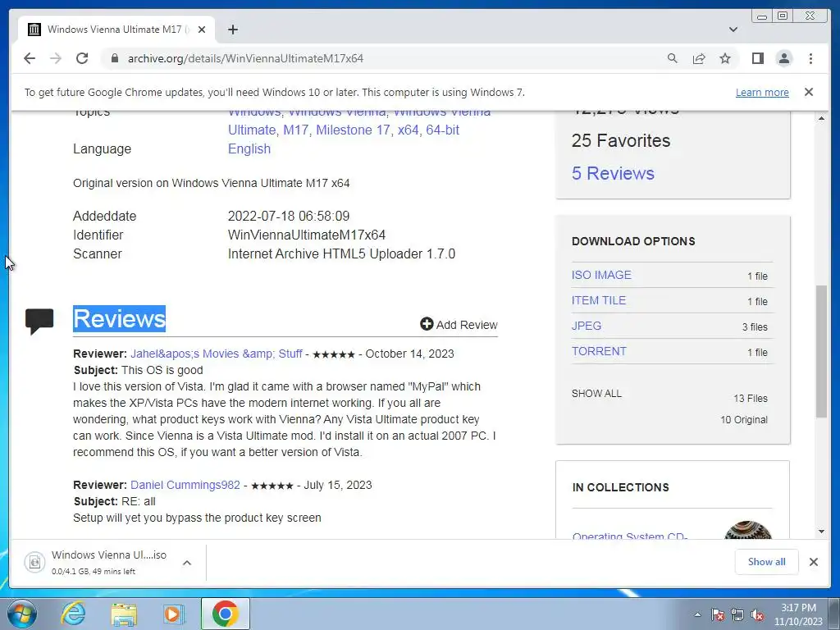Jump to 5 Reviews link
The width and height of the screenshot is (840, 630).
pos(613,173)
